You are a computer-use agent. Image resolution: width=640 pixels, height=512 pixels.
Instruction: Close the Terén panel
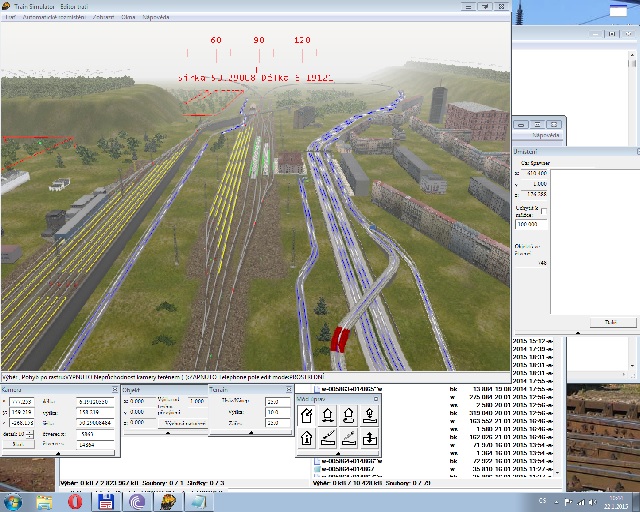[289, 390]
